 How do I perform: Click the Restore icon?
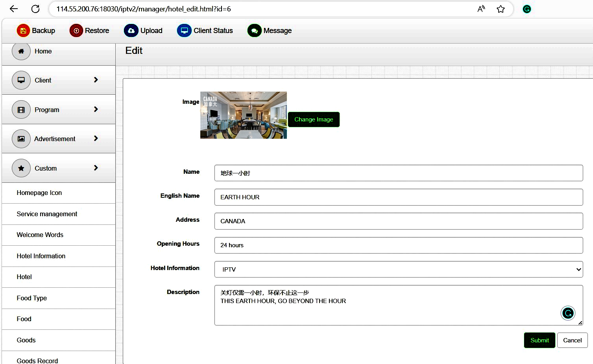coord(76,30)
